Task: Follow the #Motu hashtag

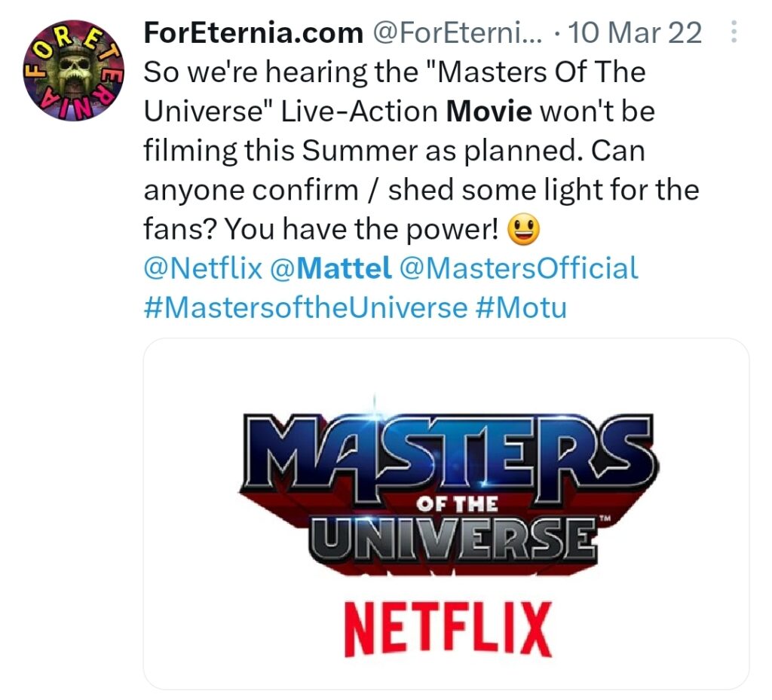Action: [521, 307]
